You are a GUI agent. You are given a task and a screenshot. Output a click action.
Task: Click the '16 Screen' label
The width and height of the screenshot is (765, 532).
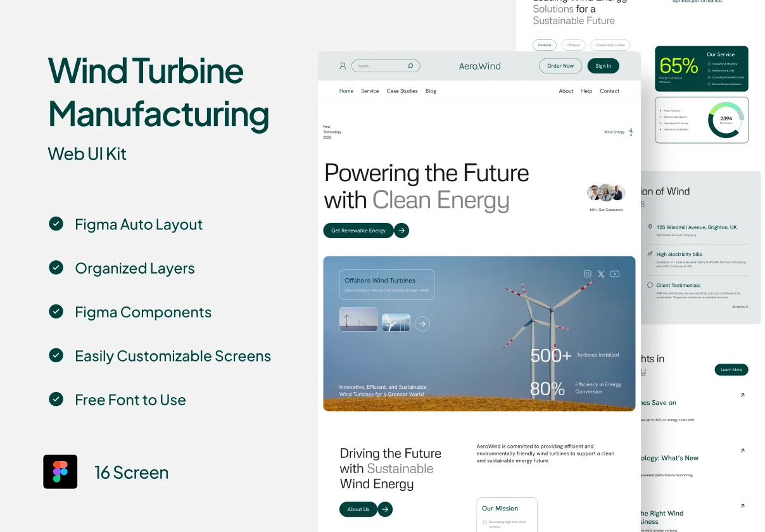tap(132, 472)
